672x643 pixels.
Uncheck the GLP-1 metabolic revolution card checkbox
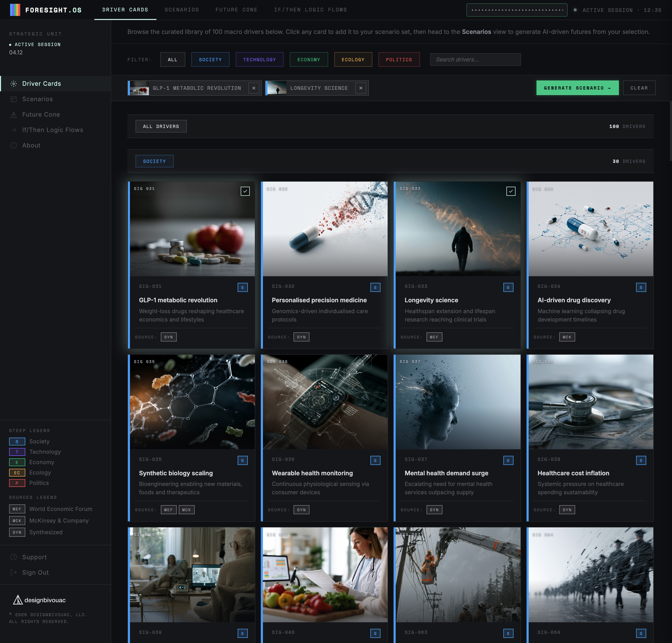click(245, 191)
